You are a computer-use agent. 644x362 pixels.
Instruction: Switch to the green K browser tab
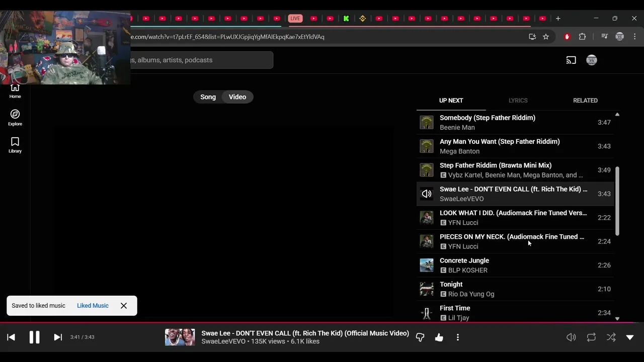click(x=346, y=19)
